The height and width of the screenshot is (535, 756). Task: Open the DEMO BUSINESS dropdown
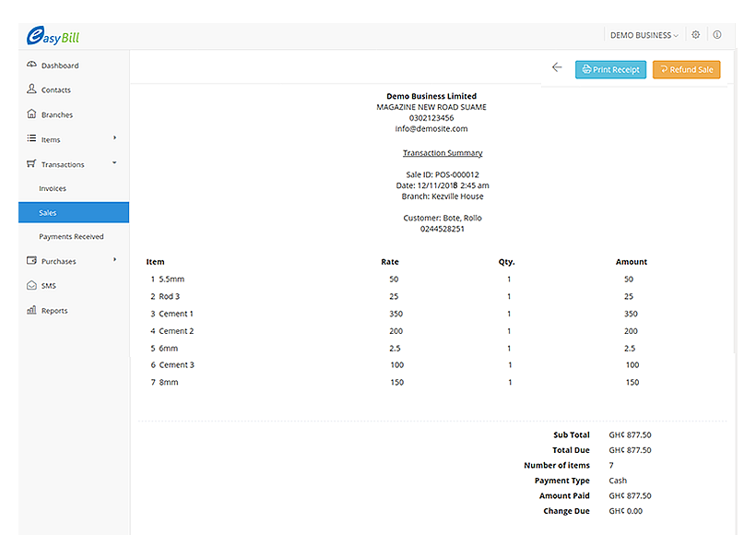[644, 35]
